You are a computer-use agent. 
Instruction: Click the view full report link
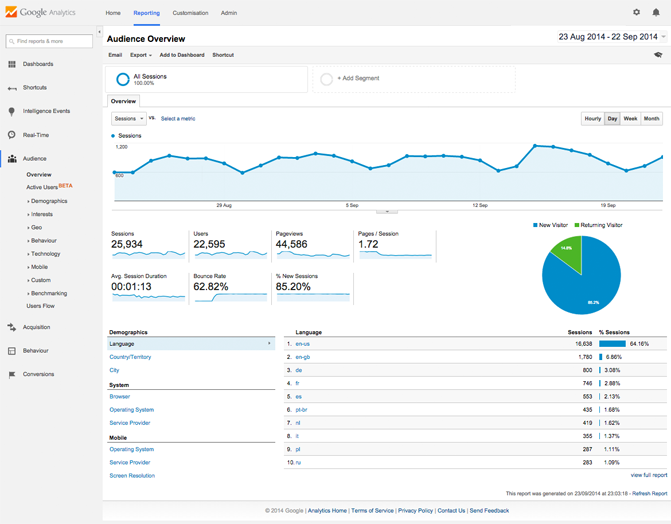(x=648, y=475)
